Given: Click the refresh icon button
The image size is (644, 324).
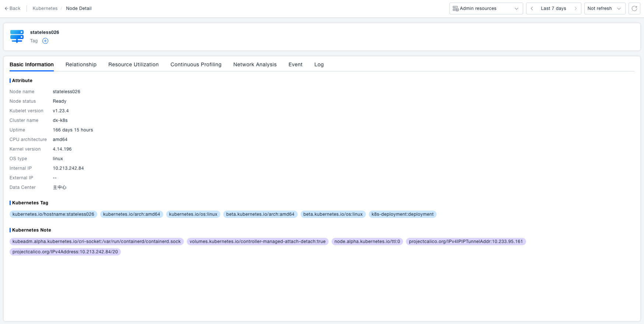Looking at the screenshot, I should click(x=634, y=8).
